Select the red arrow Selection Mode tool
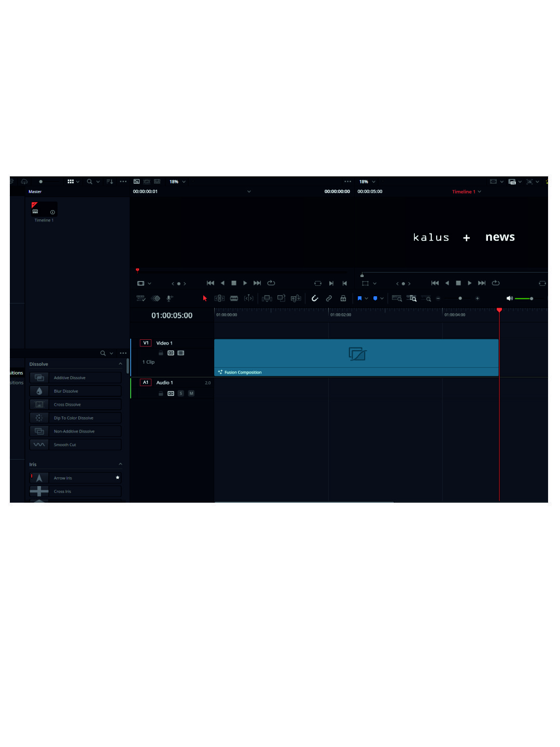The height and width of the screenshot is (747, 560). [205, 298]
